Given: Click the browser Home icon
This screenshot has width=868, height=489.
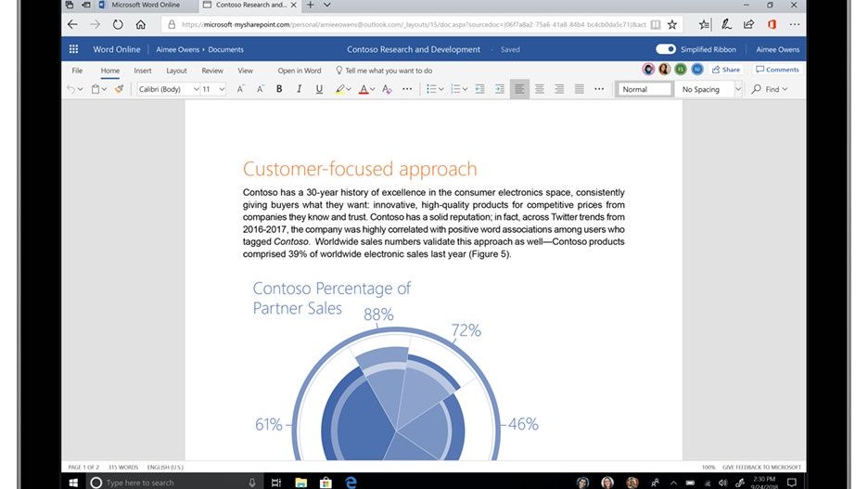Looking at the screenshot, I should pyautogui.click(x=141, y=24).
